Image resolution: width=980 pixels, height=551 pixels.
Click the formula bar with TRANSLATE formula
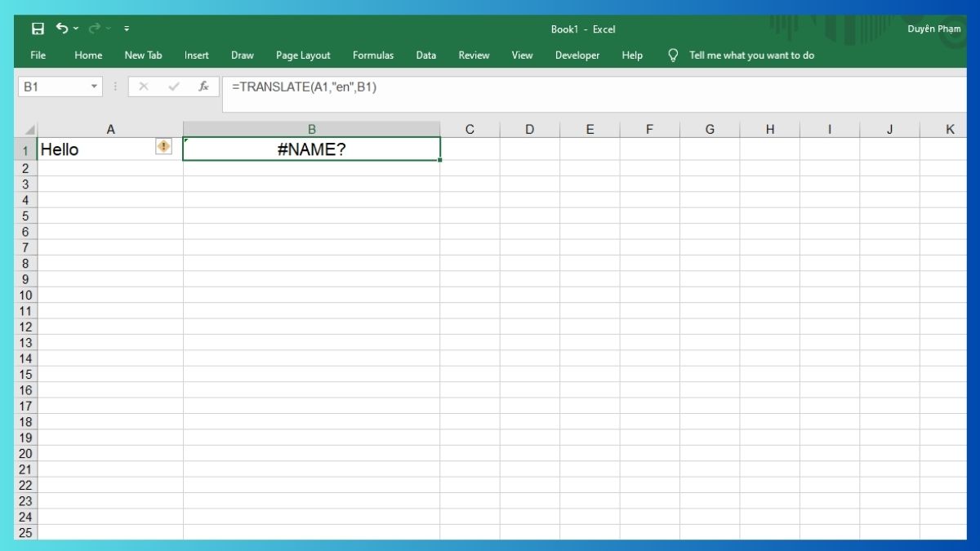coord(572,87)
